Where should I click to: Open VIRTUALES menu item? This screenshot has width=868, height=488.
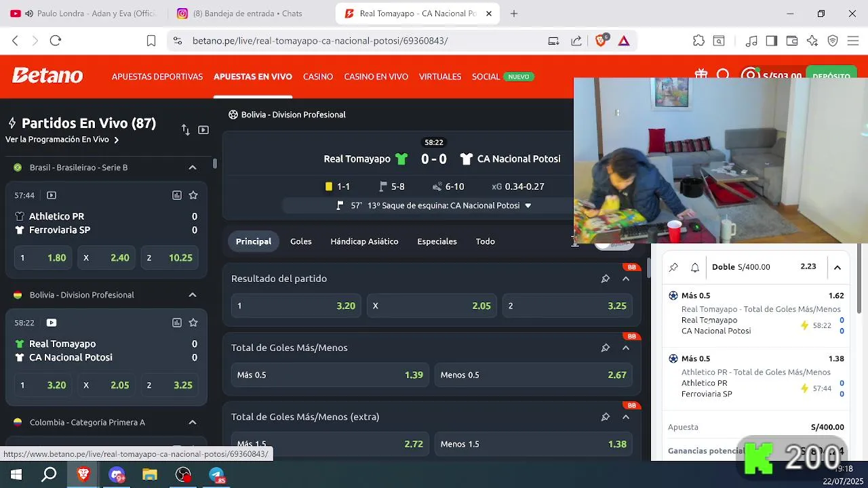click(440, 77)
